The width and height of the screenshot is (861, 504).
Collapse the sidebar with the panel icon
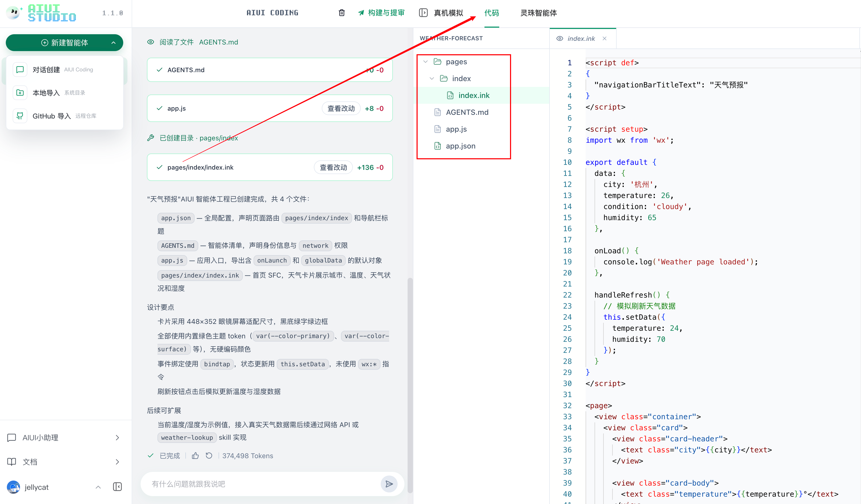(117, 487)
